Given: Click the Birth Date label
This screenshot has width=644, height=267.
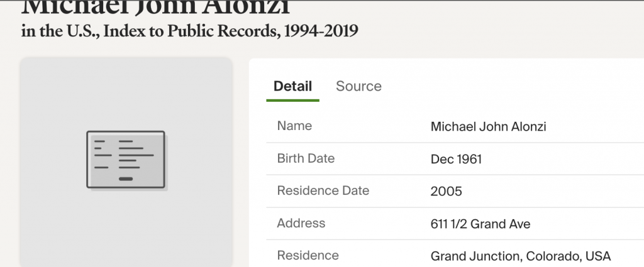Looking at the screenshot, I should 306,158.
